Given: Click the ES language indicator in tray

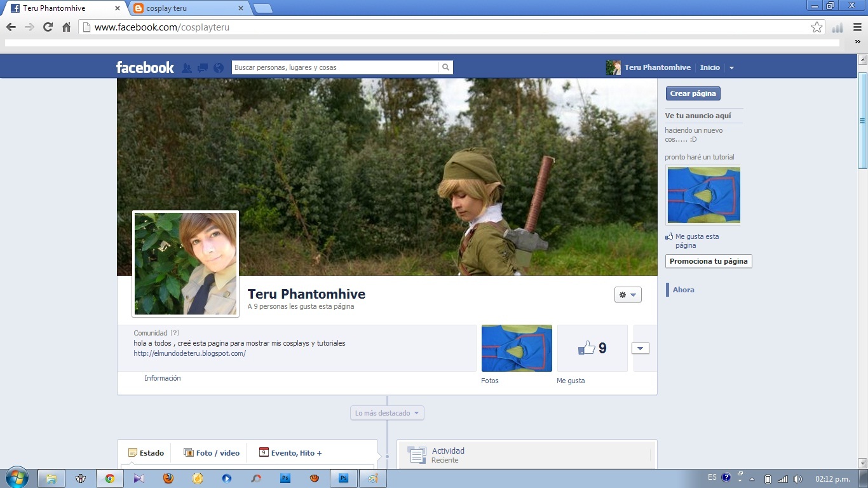Looking at the screenshot, I should click(x=712, y=477).
